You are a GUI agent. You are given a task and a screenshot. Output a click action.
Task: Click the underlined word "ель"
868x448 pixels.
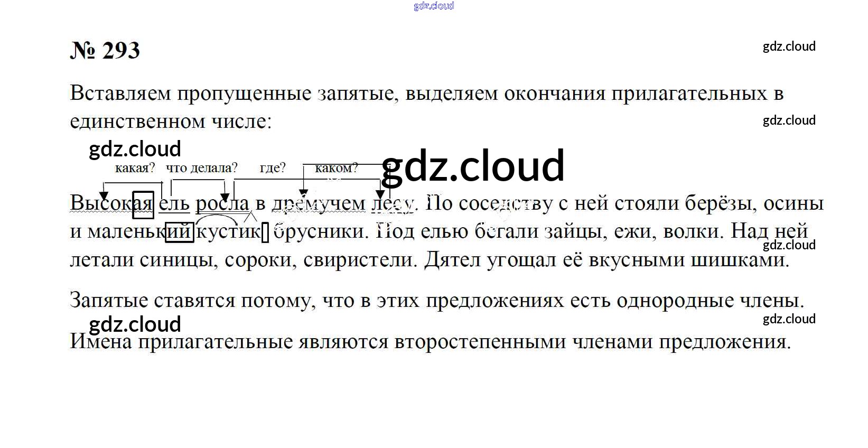tap(174, 203)
